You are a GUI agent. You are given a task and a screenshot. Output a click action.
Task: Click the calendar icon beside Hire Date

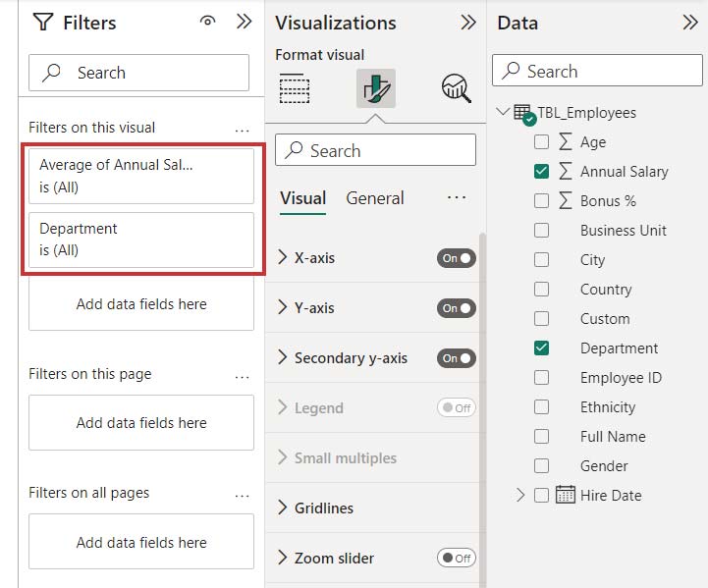click(566, 495)
